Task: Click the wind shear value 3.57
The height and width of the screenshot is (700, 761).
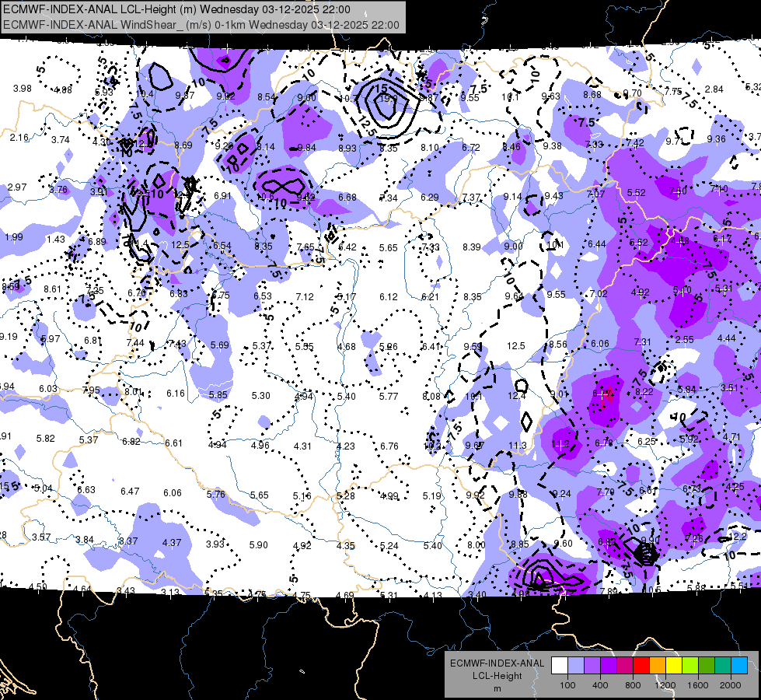Action: point(41,537)
